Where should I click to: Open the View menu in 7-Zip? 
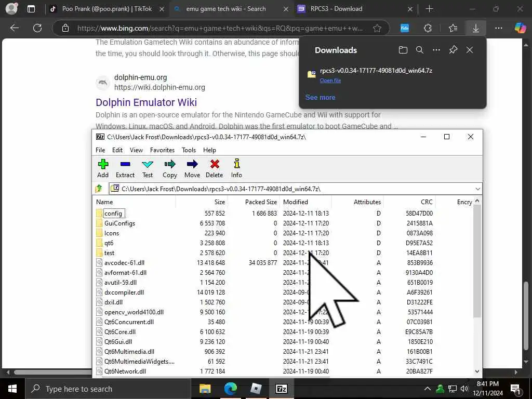coord(136,150)
